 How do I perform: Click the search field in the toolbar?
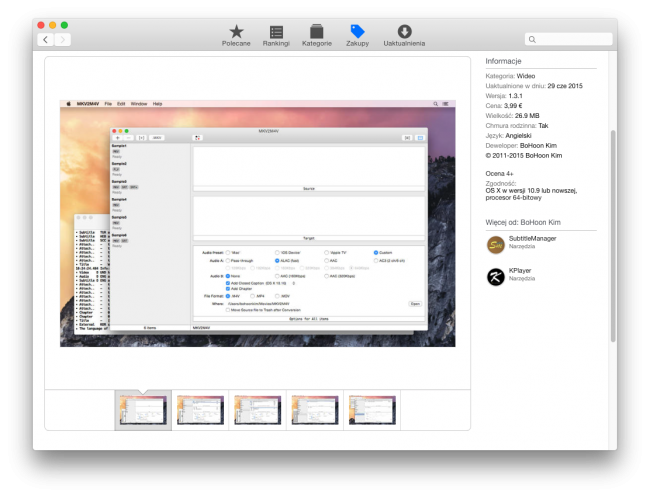568,39
